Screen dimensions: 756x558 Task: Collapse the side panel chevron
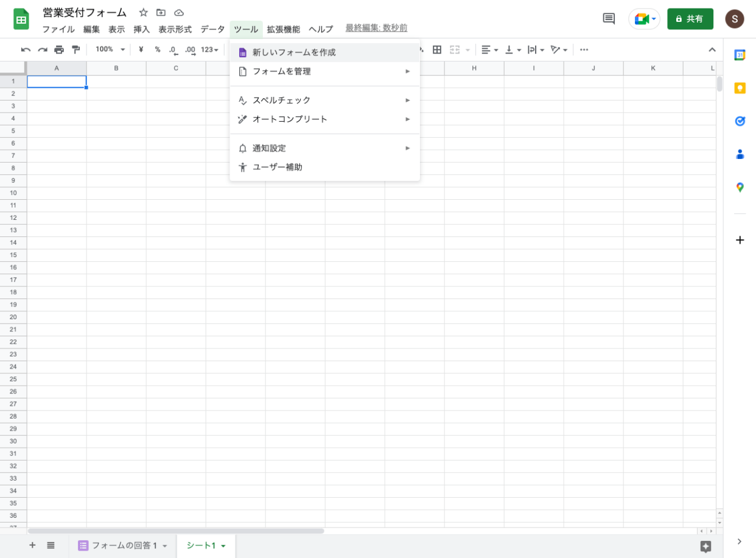click(740, 542)
